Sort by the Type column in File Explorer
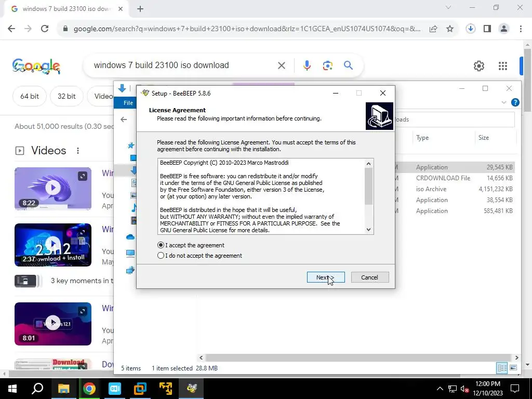The image size is (532, 399). click(422, 137)
